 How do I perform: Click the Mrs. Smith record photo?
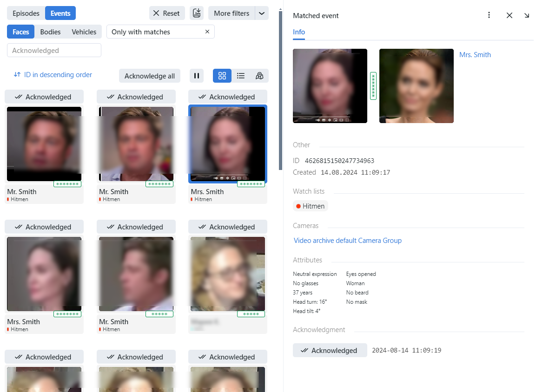(417, 86)
